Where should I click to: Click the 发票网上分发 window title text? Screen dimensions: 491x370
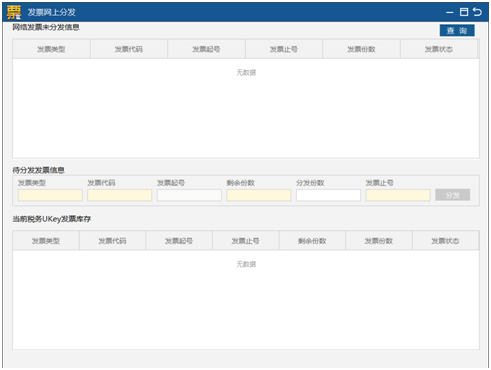[52, 12]
